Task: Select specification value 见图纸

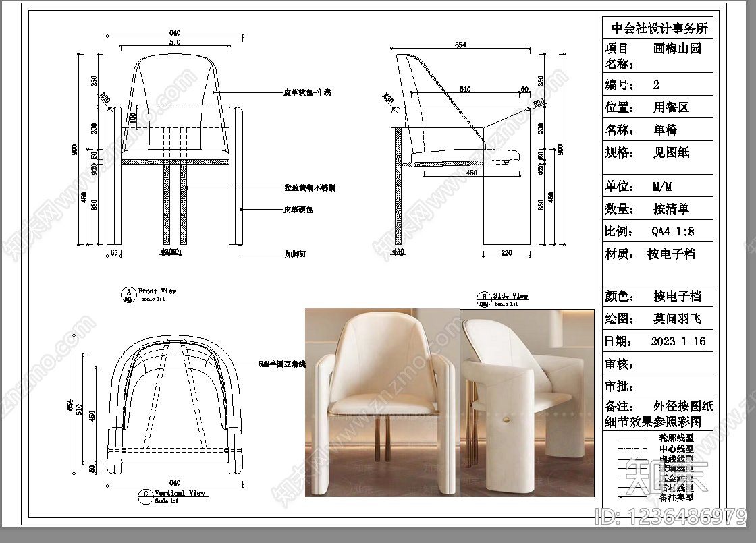Action: click(x=671, y=152)
